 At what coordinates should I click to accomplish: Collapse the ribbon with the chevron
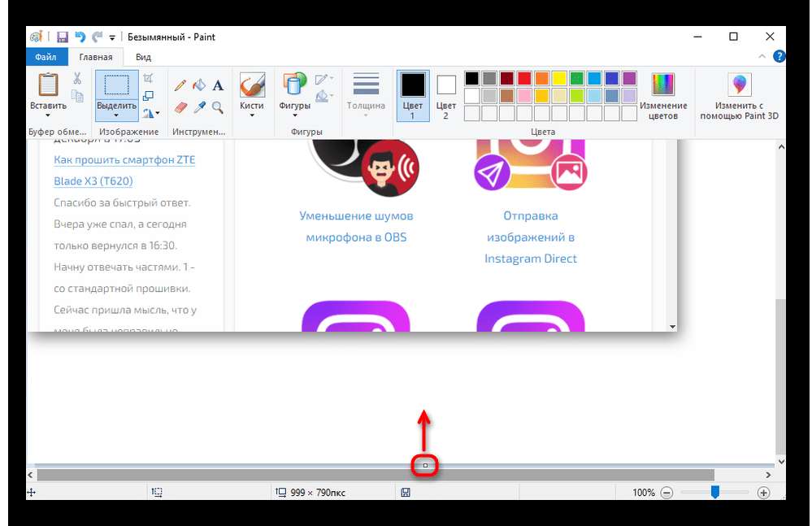[762, 56]
